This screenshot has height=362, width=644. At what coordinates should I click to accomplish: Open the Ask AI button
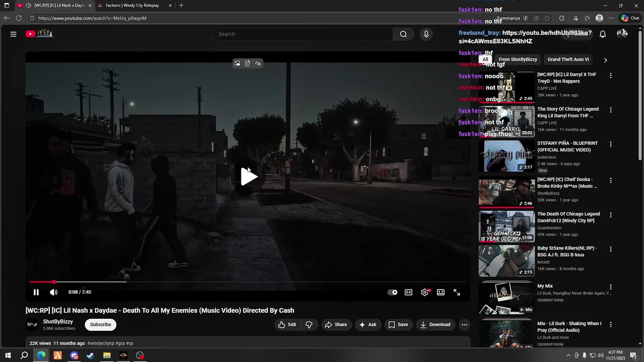[367, 325]
